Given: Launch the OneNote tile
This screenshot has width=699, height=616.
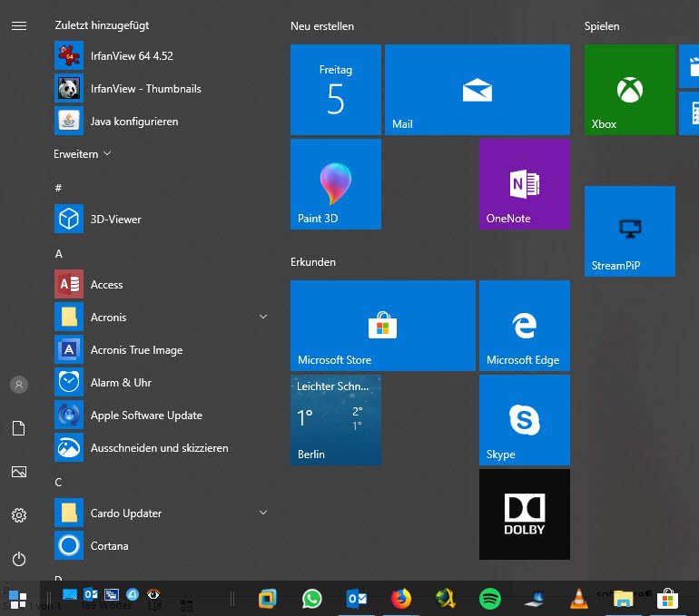Looking at the screenshot, I should 524,184.
